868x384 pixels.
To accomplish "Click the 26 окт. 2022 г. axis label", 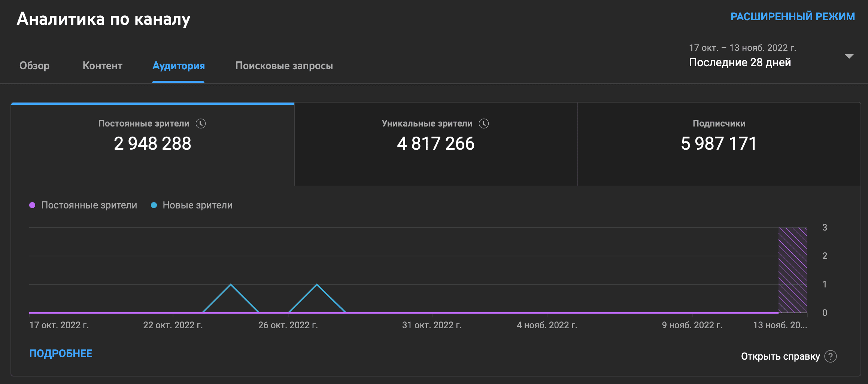I will pyautogui.click(x=288, y=325).
